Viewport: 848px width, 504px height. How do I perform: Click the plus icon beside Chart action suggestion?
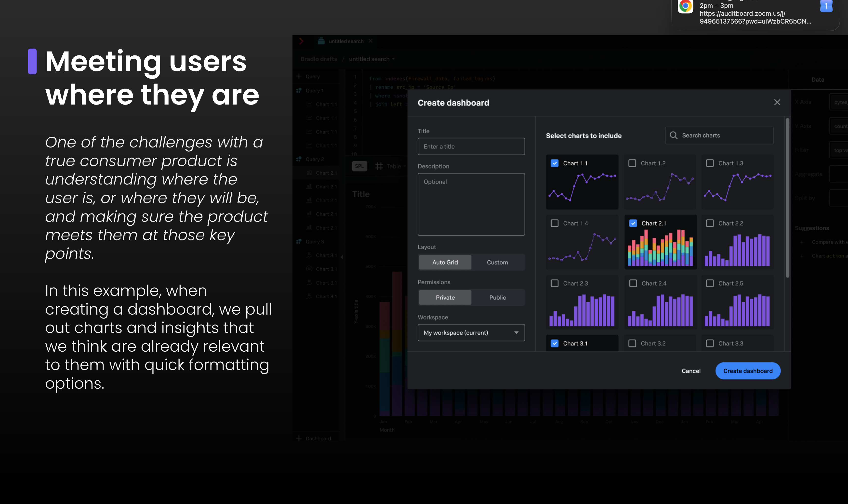pyautogui.click(x=801, y=256)
